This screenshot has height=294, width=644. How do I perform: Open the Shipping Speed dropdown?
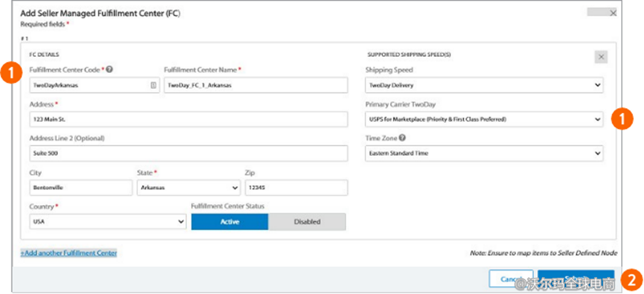click(x=483, y=85)
